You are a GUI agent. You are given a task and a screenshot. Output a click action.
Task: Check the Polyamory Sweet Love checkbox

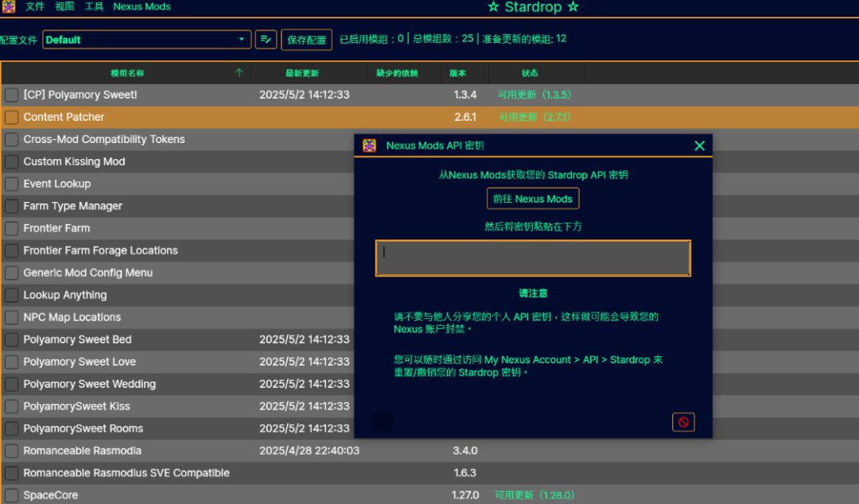11,362
